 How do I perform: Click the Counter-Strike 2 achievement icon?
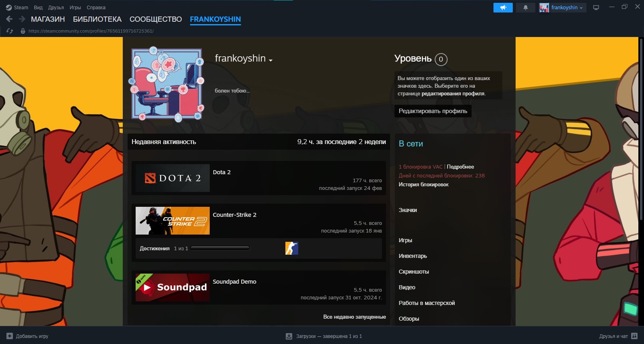click(291, 248)
